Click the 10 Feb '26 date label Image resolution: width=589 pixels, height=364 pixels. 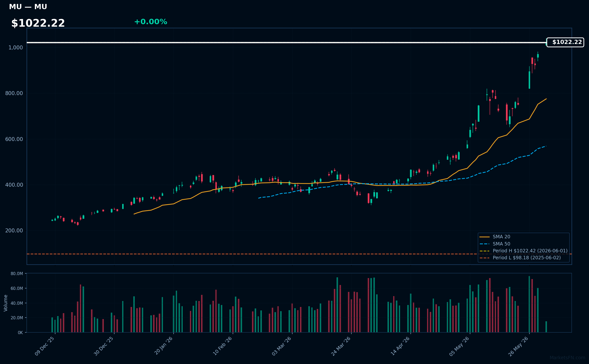point(223,346)
